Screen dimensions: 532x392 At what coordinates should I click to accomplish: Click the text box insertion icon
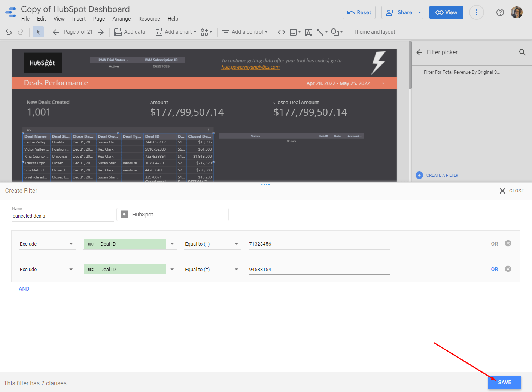(308, 32)
